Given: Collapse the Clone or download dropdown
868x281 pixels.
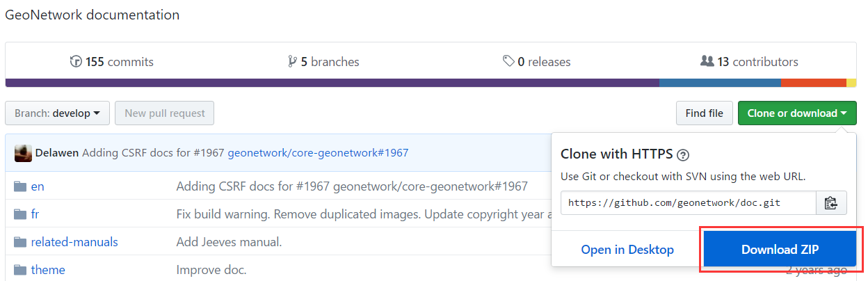Looking at the screenshot, I should pyautogui.click(x=797, y=113).
